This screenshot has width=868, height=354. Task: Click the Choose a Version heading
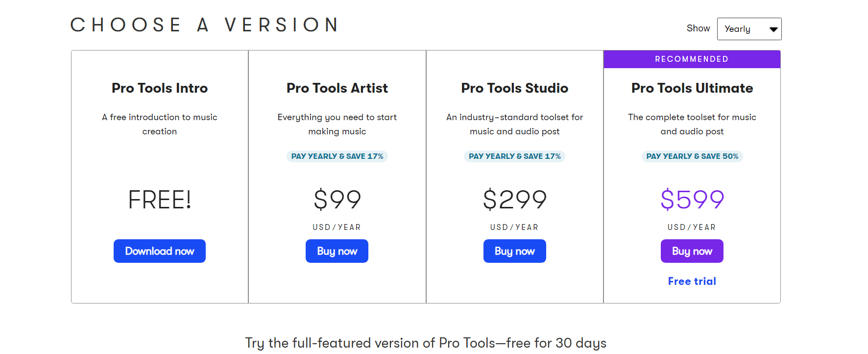pyautogui.click(x=205, y=25)
